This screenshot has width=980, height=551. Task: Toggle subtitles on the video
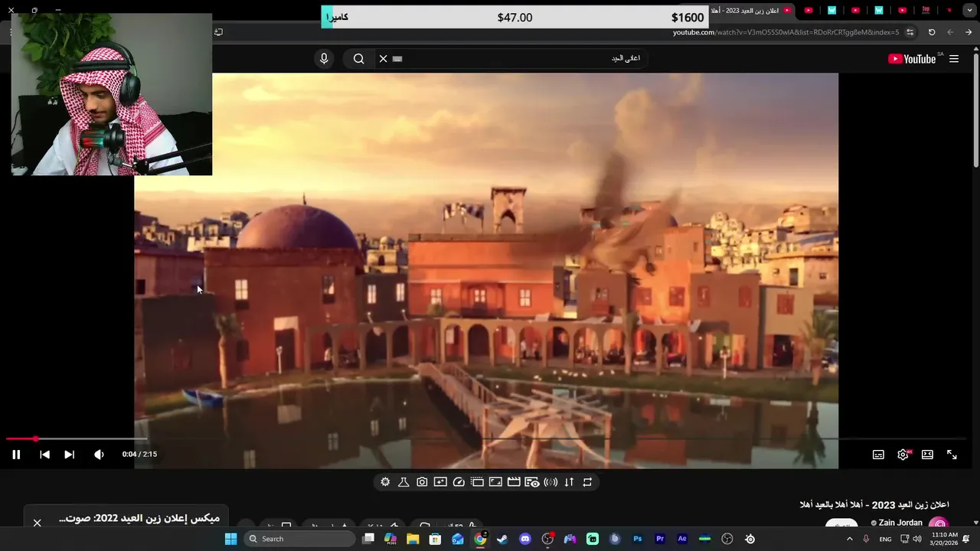pyautogui.click(x=878, y=455)
